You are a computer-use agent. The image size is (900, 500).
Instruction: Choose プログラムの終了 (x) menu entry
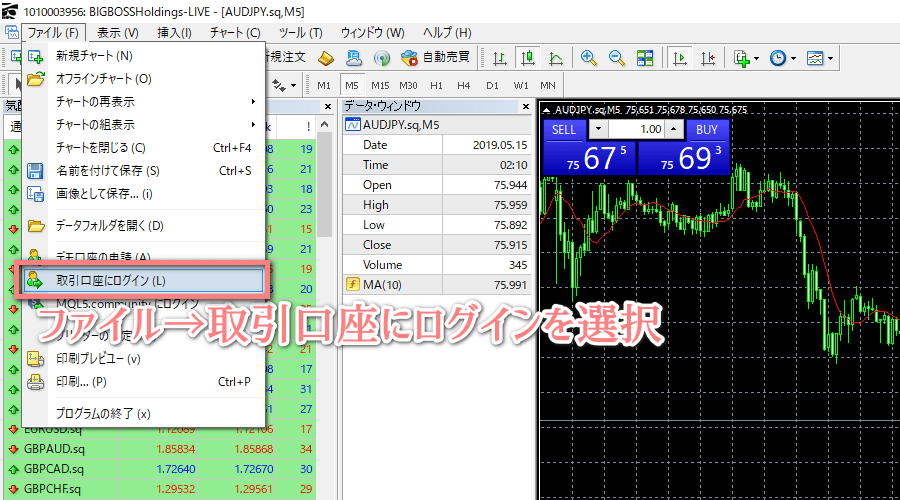tap(143, 413)
